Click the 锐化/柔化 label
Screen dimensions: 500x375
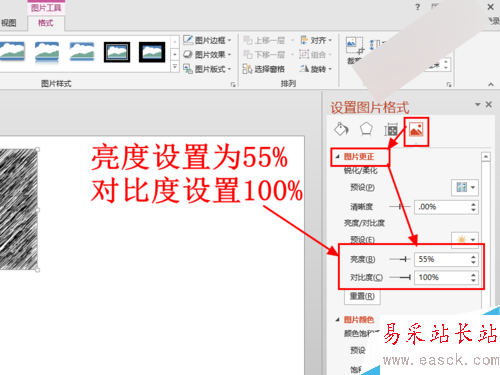361,171
